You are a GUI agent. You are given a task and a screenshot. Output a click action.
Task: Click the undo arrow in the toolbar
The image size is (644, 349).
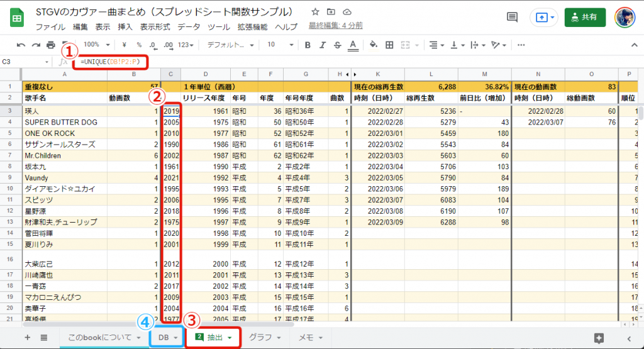[x=21, y=45]
